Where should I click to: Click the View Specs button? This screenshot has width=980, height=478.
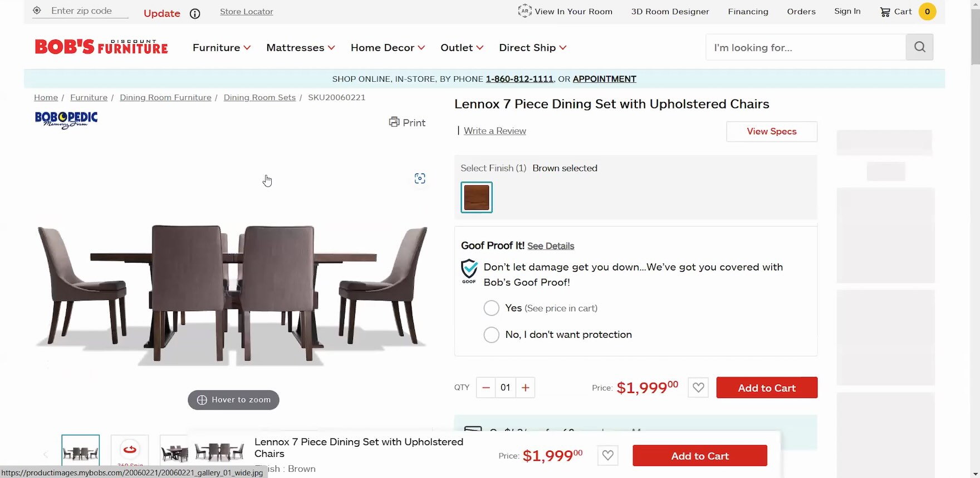(x=771, y=131)
